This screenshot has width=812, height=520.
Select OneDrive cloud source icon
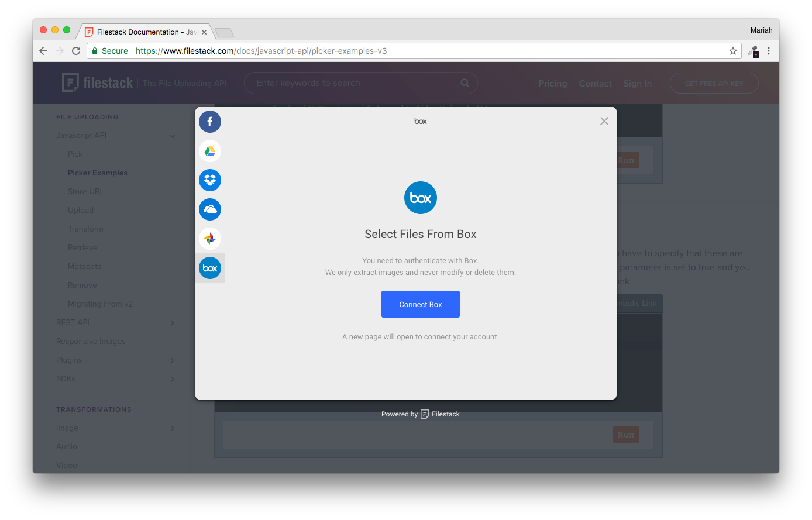point(210,209)
